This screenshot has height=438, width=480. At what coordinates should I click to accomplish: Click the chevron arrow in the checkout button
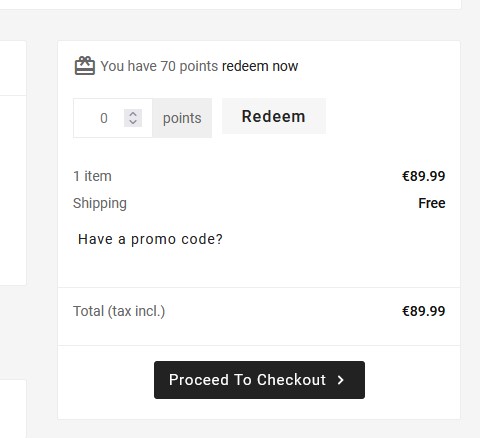(340, 380)
